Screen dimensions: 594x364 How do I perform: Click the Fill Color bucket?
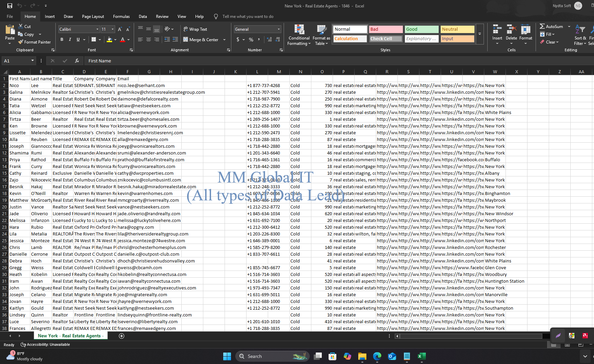pos(109,39)
